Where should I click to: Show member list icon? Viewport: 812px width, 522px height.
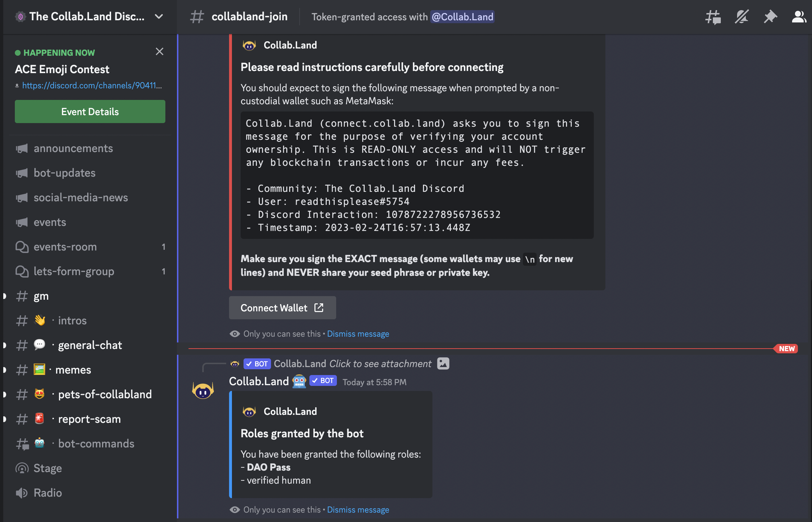pyautogui.click(x=799, y=17)
